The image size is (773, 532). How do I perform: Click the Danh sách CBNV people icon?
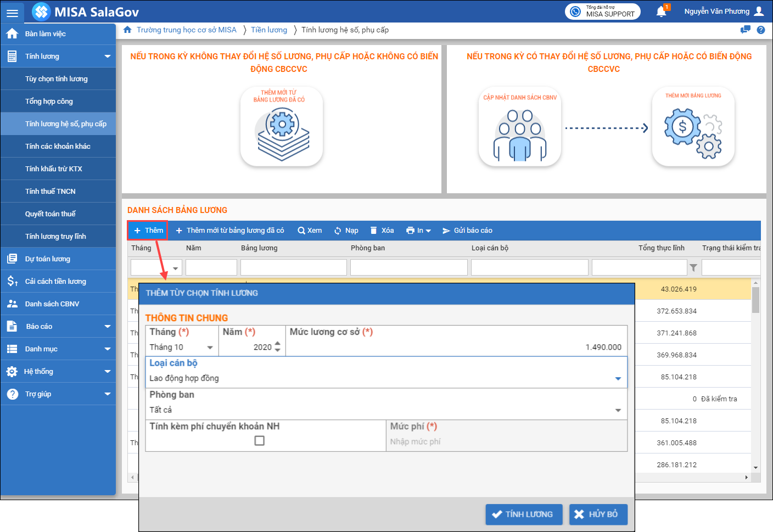[12, 304]
